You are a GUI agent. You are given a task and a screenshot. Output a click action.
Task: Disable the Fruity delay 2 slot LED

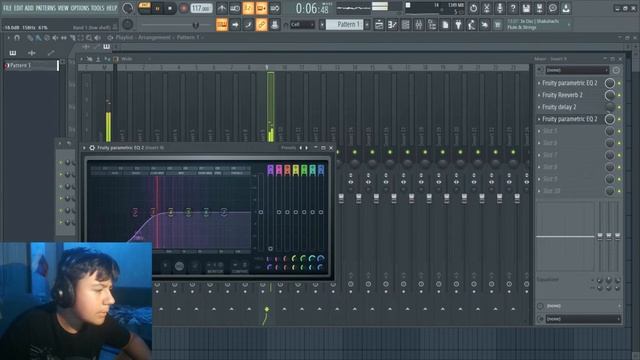click(x=619, y=107)
